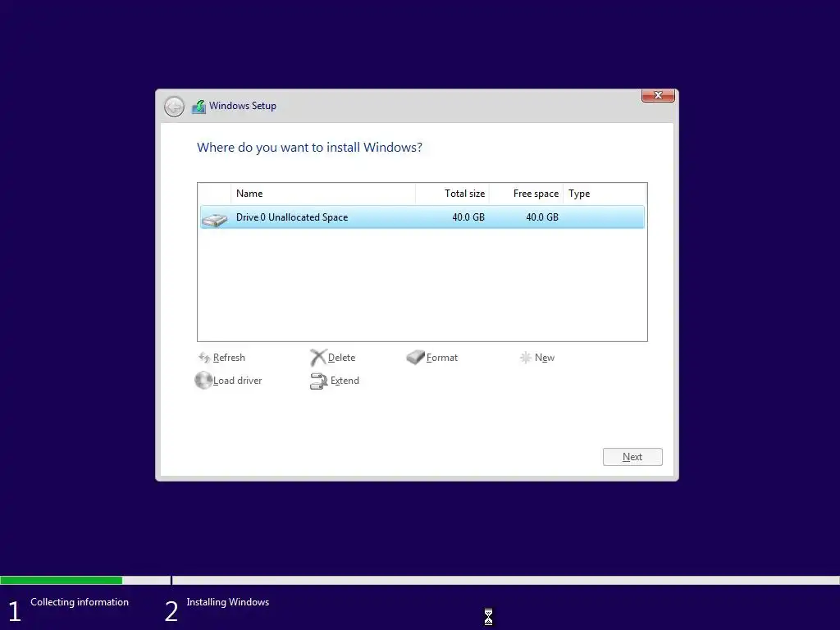Screen dimensions: 840x630
Task: Click the New partition link text
Action: coord(545,358)
